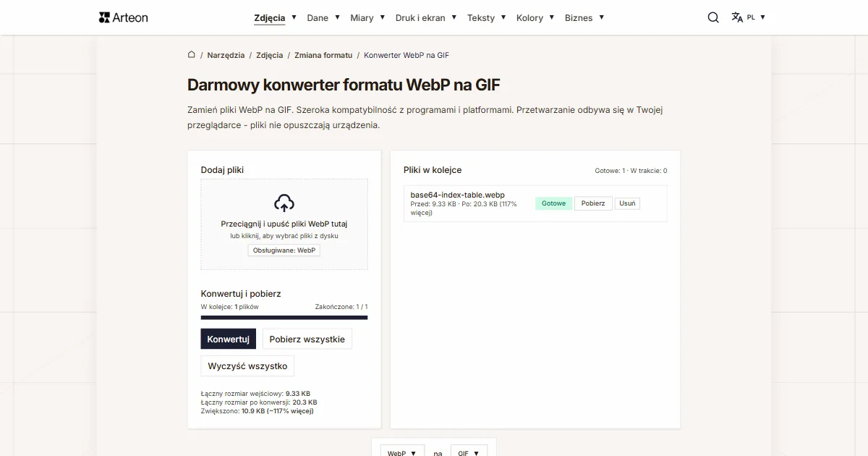
Task: Expand the PL language dropdown
Action: 756,17
